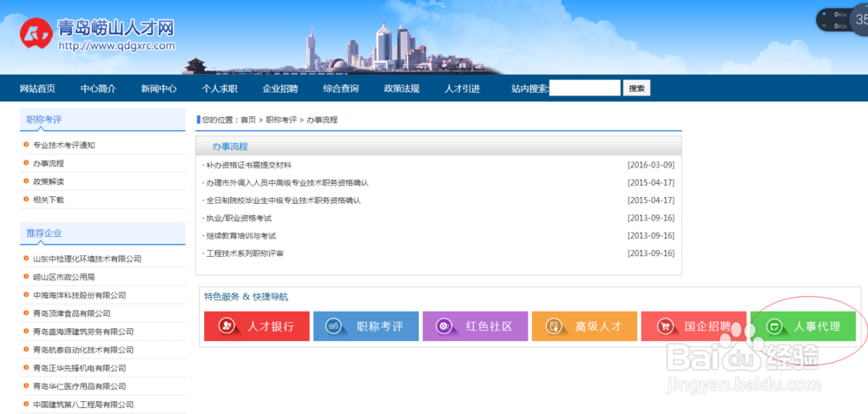This screenshot has width=868, height=414.
Task: Select 办事流程 in the left sidebar
Action: pyautogui.click(x=49, y=163)
